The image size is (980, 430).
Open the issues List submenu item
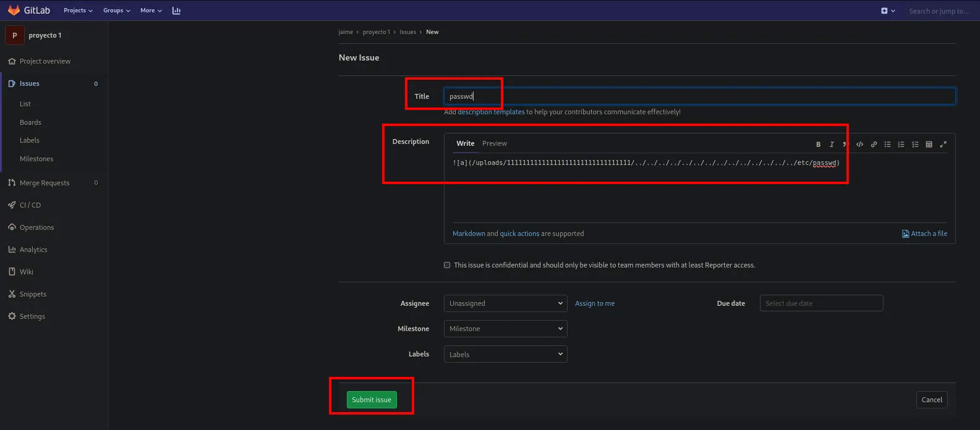[x=25, y=104]
